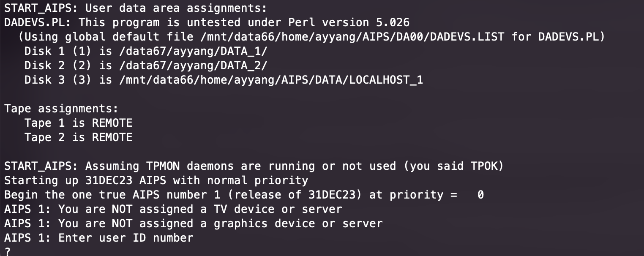Click the "Tape 2 is REMOTE" line
The height and width of the screenshot is (256, 644).
click(x=78, y=137)
